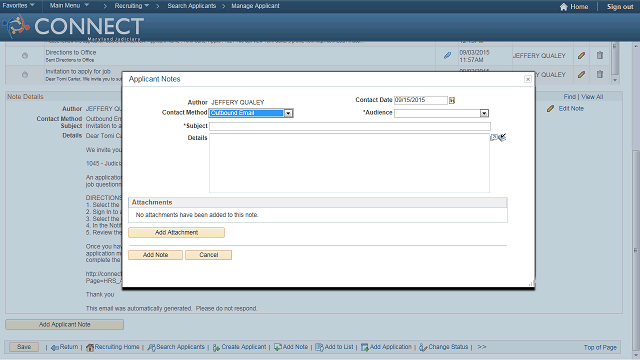Click the Edit Note pencil icon
The height and width of the screenshot is (360, 640).
tap(551, 109)
